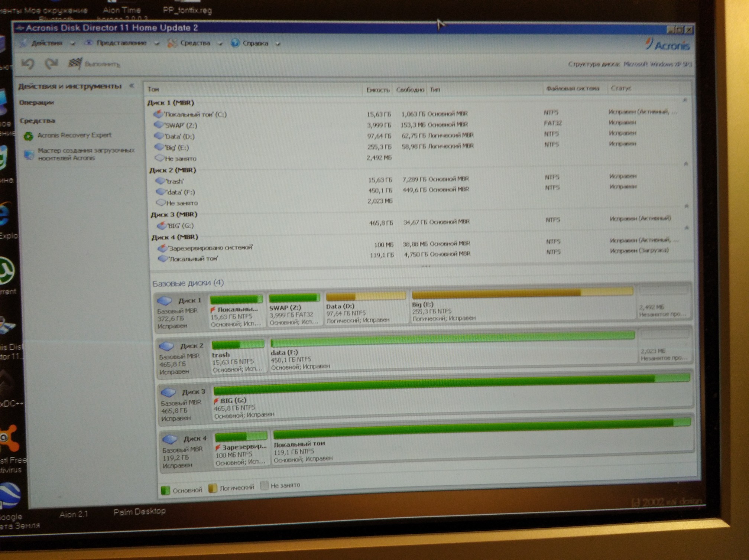Open the Действия menu
This screenshot has width=749, height=560.
(x=47, y=43)
